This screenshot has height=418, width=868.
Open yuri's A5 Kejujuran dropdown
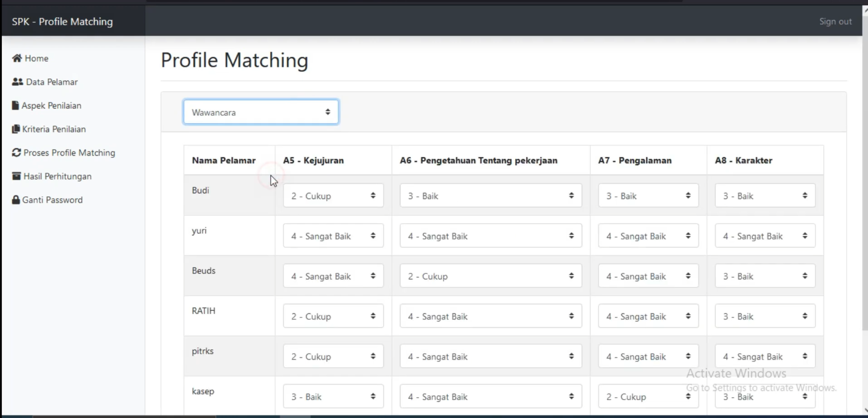[x=333, y=236]
